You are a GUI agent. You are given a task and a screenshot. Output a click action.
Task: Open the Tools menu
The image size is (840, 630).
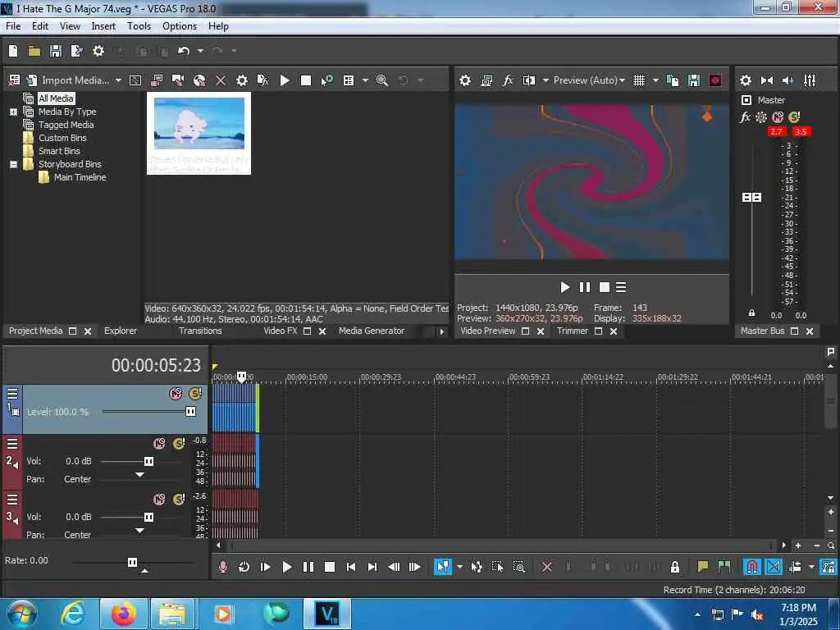click(x=139, y=26)
